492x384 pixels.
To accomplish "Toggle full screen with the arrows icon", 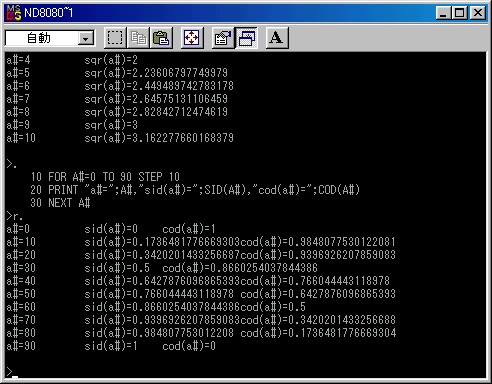I will coord(192,38).
